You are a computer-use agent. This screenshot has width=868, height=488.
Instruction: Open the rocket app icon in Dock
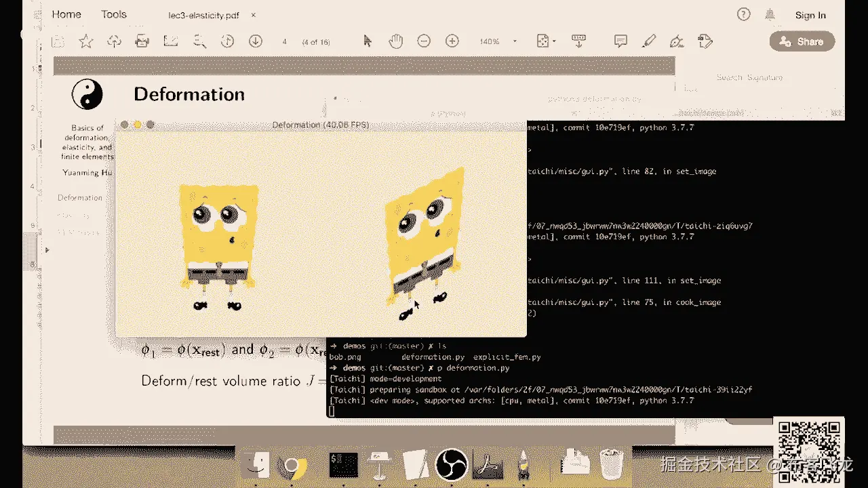(523, 466)
